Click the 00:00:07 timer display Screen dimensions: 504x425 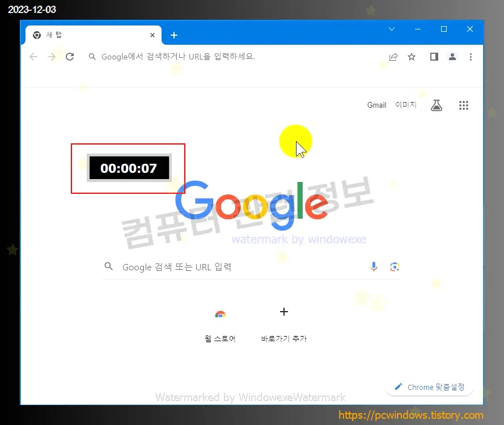(129, 168)
